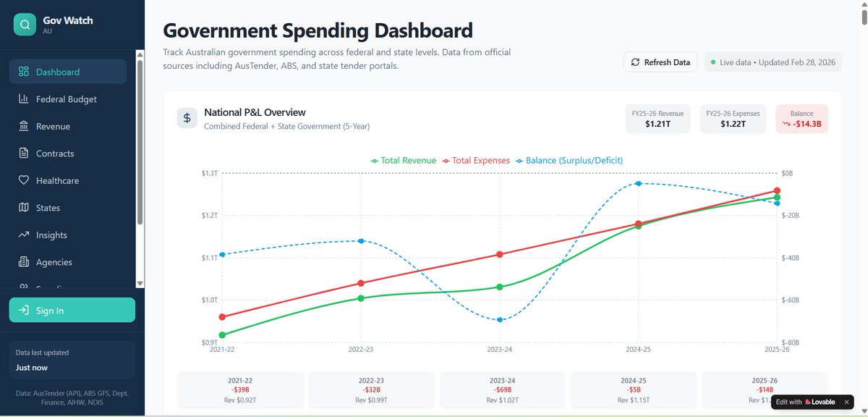The width and height of the screenshot is (868, 417).
Task: Click the 2021-22 green revenue data point
Action: (x=222, y=335)
